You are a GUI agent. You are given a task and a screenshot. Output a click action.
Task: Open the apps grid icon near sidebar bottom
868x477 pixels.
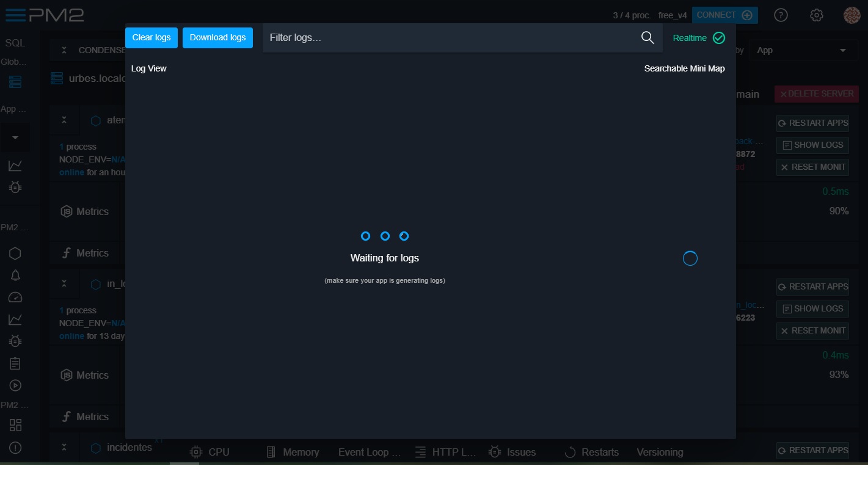pos(15,424)
